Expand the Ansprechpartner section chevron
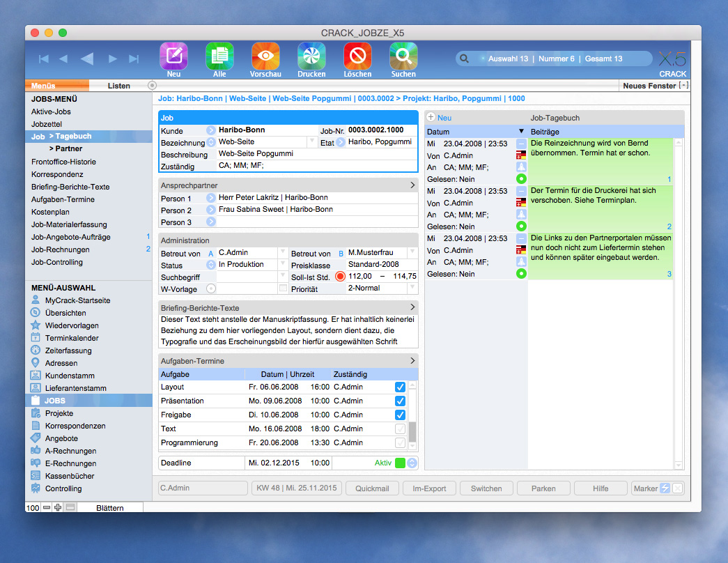The width and height of the screenshot is (728, 563). click(x=413, y=186)
